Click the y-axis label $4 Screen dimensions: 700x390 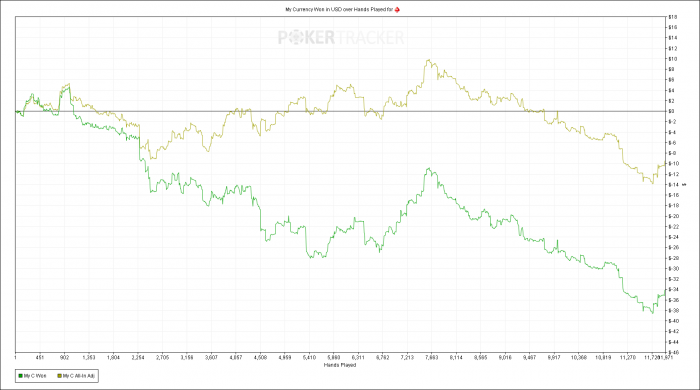point(671,90)
